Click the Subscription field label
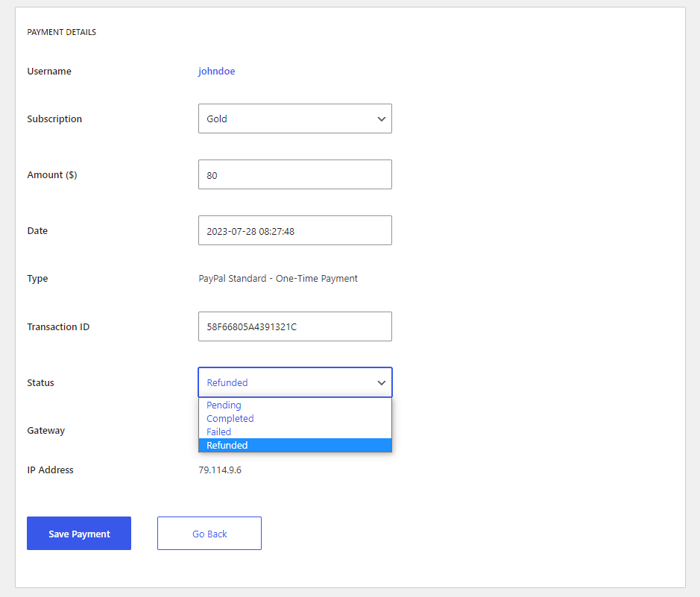The width and height of the screenshot is (700, 597). tap(54, 119)
